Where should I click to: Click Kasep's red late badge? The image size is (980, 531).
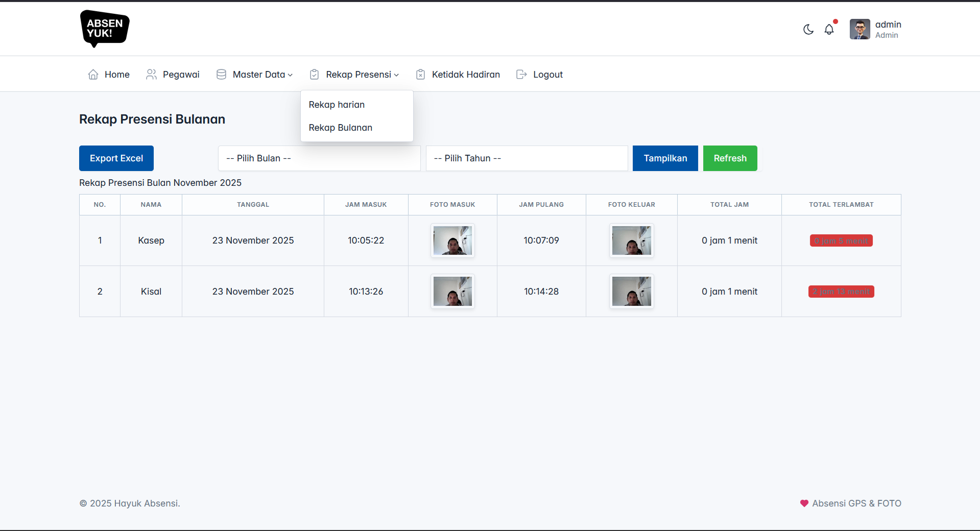click(841, 240)
